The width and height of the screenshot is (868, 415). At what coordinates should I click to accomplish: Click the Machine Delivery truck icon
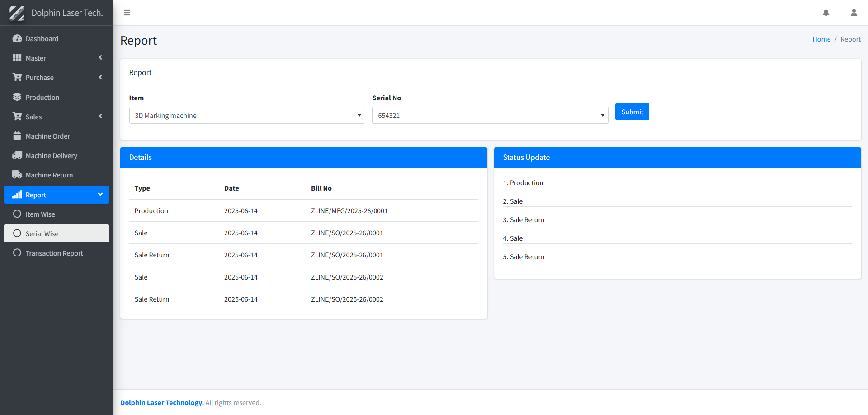(x=17, y=155)
